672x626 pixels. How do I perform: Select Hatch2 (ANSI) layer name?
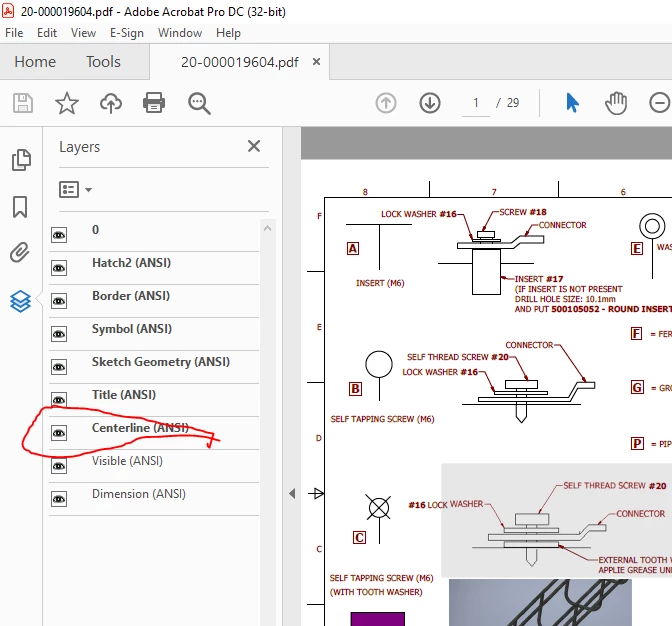[132, 263]
